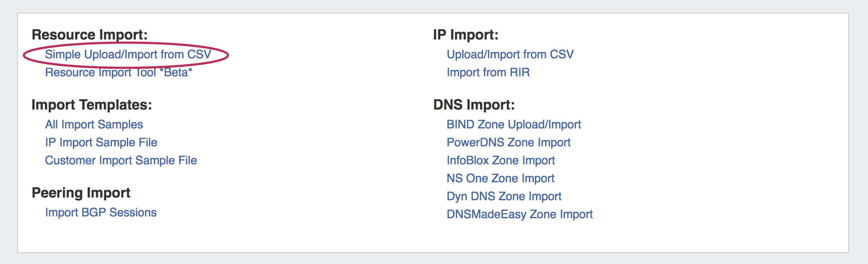
Task: Click the IP Import section heading
Action: point(465,35)
